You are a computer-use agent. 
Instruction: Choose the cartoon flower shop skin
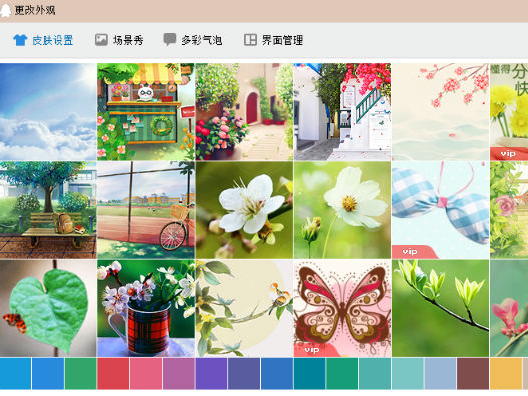[x=146, y=112]
